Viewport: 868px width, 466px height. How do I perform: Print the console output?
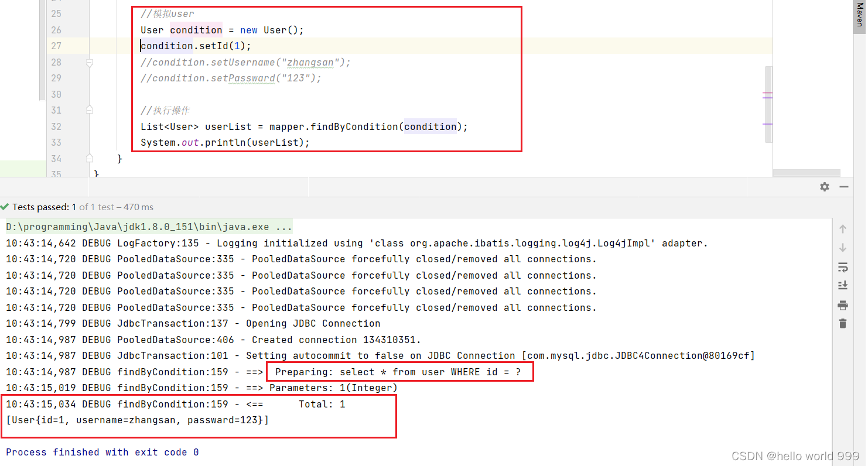[x=843, y=305]
